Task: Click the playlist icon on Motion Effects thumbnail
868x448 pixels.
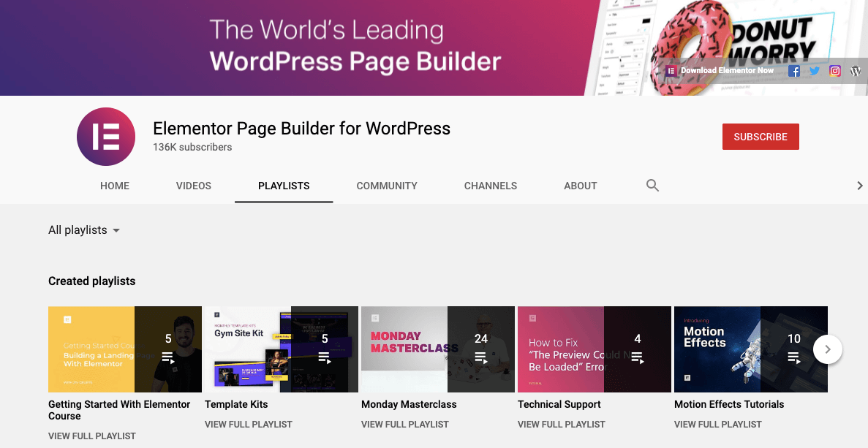Action: click(x=794, y=358)
